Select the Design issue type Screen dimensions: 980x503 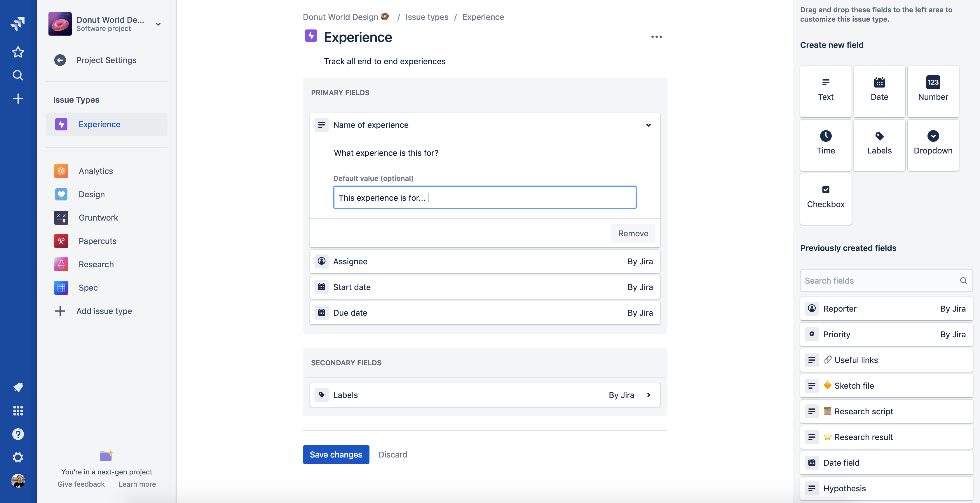107,194
